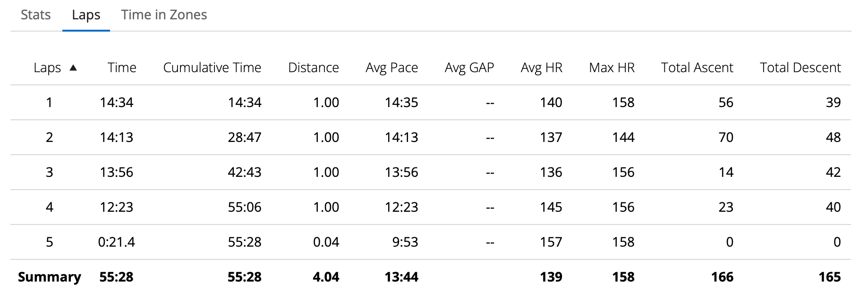Switch to the Stats tab
The image size is (868, 299).
point(35,15)
